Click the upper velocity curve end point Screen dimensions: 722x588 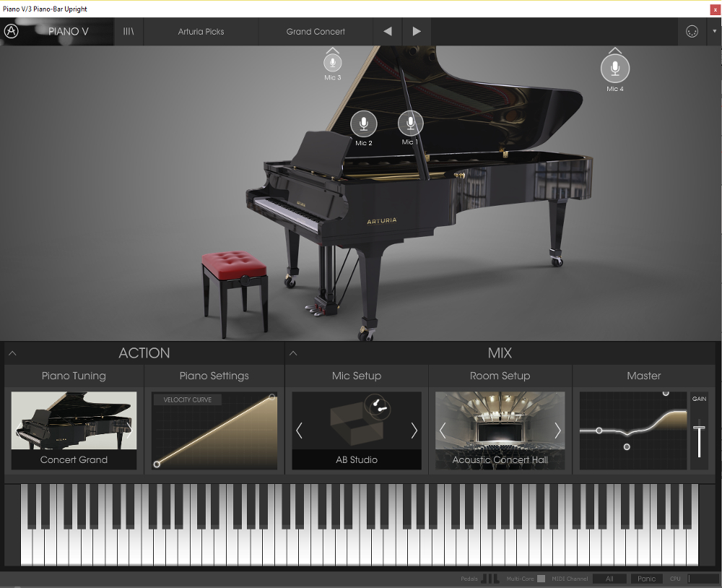point(272,397)
